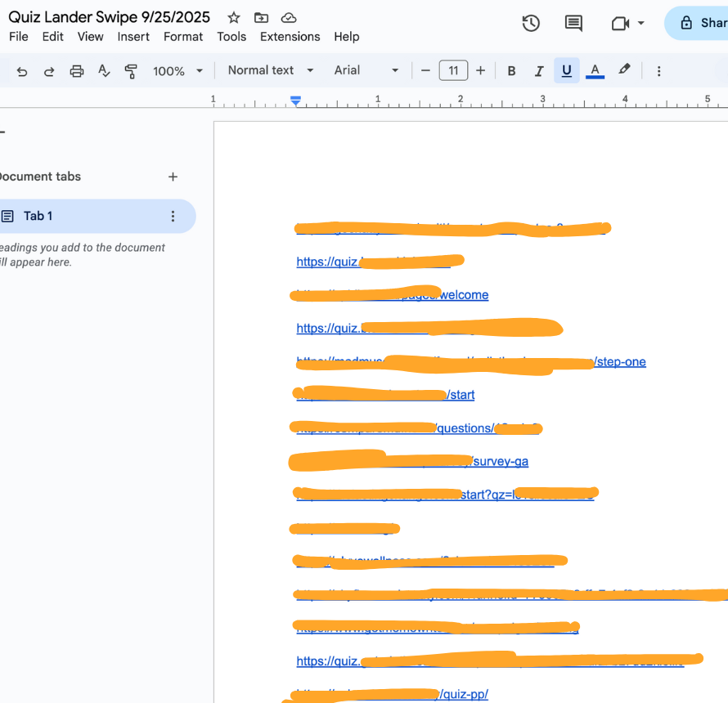The height and width of the screenshot is (703, 728).
Task: Open the Help menu
Action: tap(346, 37)
